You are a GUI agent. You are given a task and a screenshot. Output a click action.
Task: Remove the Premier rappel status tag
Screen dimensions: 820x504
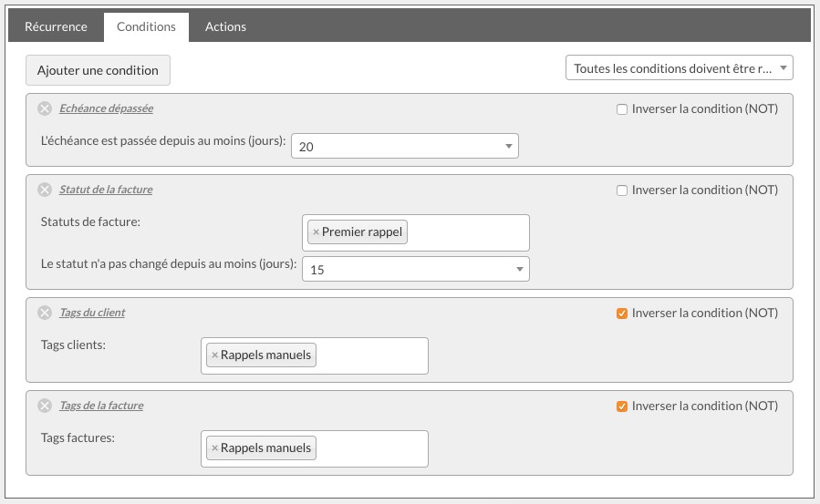tap(316, 232)
